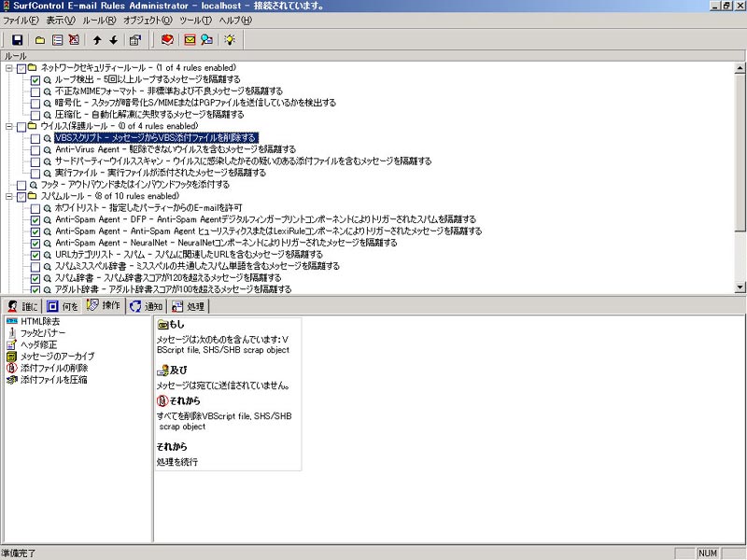Open the オブジェクト(O) menu

point(148,20)
